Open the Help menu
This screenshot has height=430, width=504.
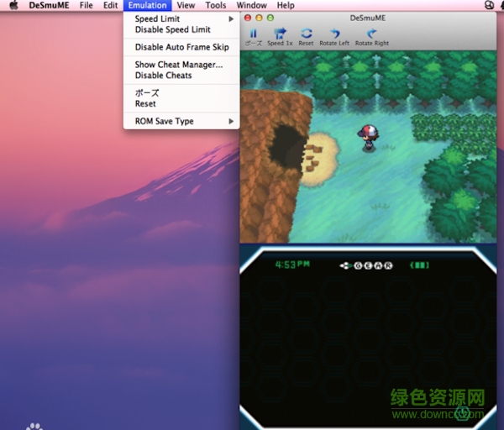point(286,5)
